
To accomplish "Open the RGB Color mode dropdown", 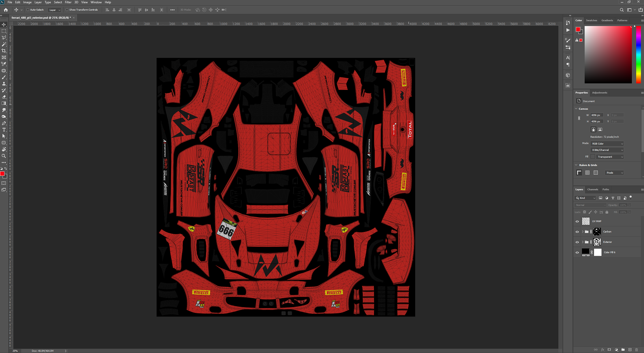I will pos(607,144).
